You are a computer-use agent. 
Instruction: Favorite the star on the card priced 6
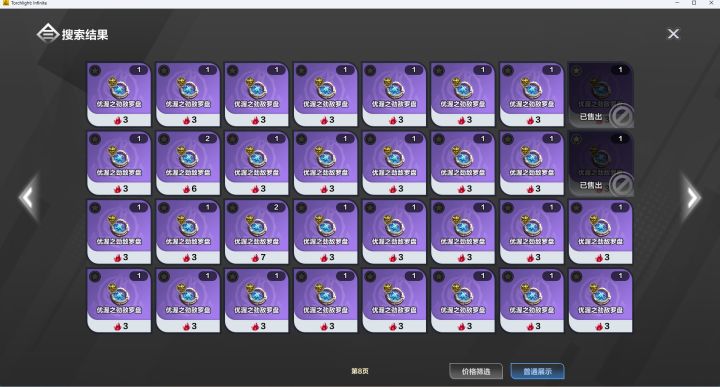click(x=164, y=139)
